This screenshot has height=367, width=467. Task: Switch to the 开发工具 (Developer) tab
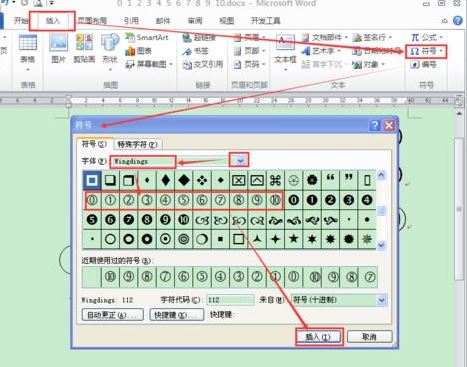tap(266, 21)
